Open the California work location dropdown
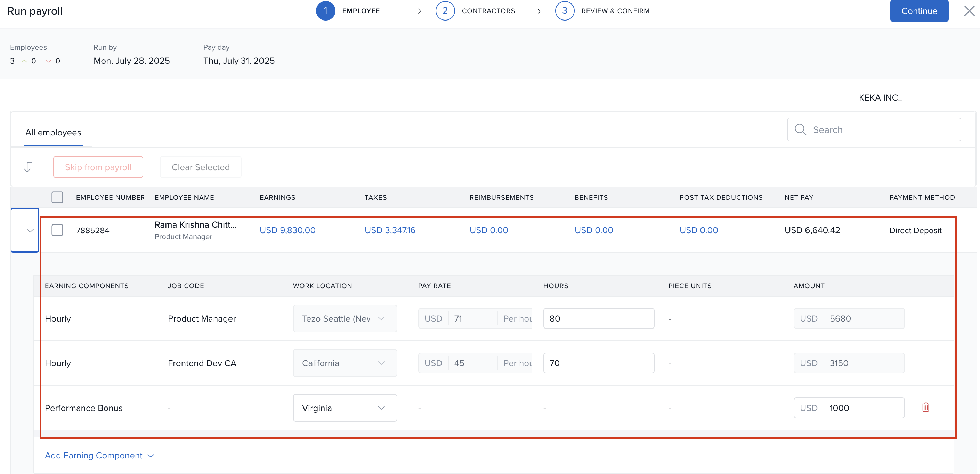This screenshot has height=474, width=980. tap(345, 363)
